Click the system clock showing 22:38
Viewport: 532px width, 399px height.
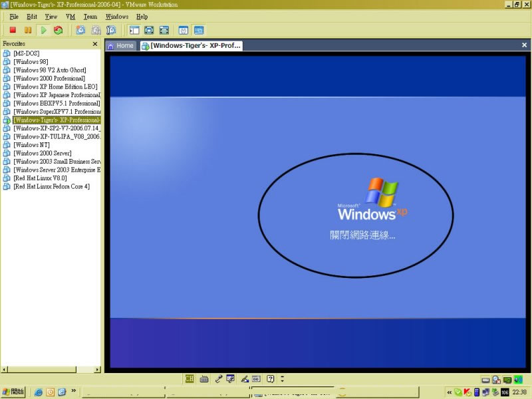pyautogui.click(x=519, y=392)
